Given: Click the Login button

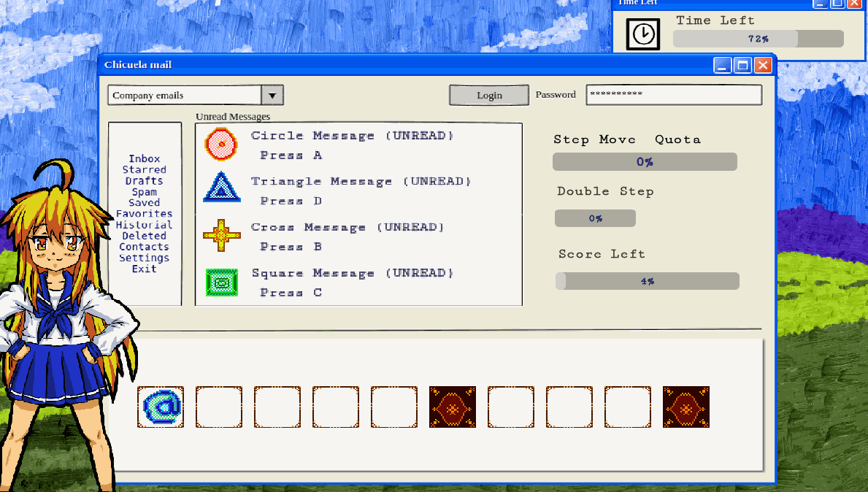Looking at the screenshot, I should [x=489, y=95].
